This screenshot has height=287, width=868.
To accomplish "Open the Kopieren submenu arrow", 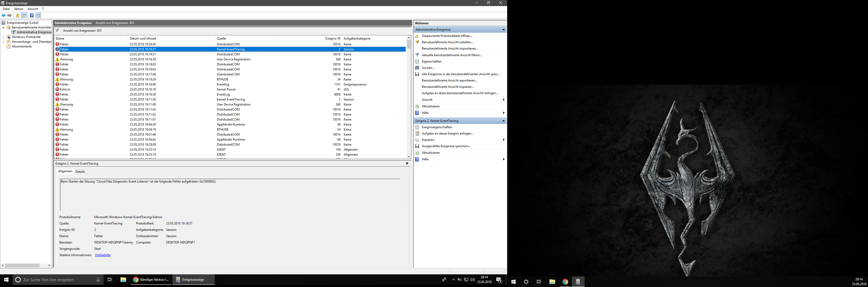I will point(504,140).
